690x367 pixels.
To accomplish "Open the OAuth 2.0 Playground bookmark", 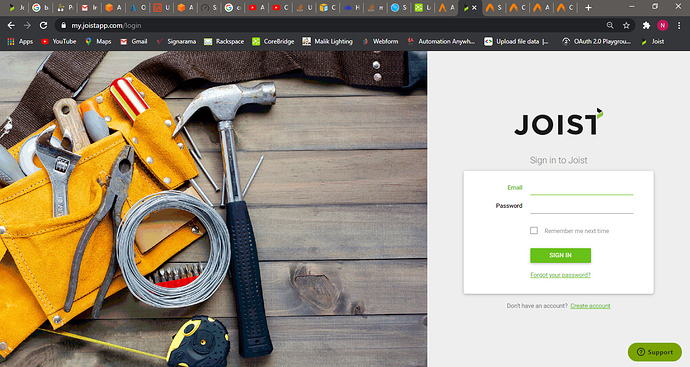I will coord(597,41).
